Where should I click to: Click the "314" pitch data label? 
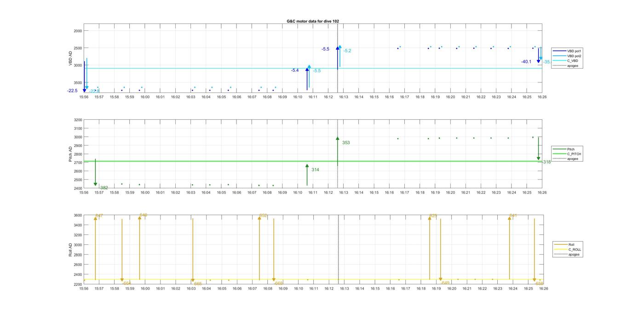pyautogui.click(x=315, y=170)
